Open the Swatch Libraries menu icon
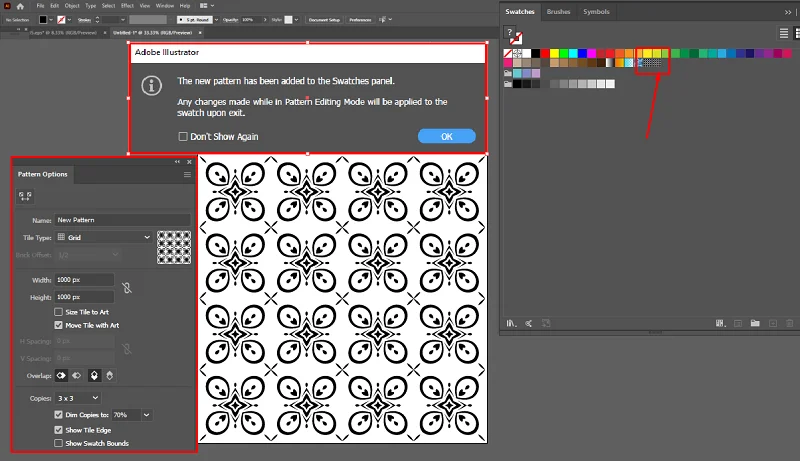 click(511, 323)
